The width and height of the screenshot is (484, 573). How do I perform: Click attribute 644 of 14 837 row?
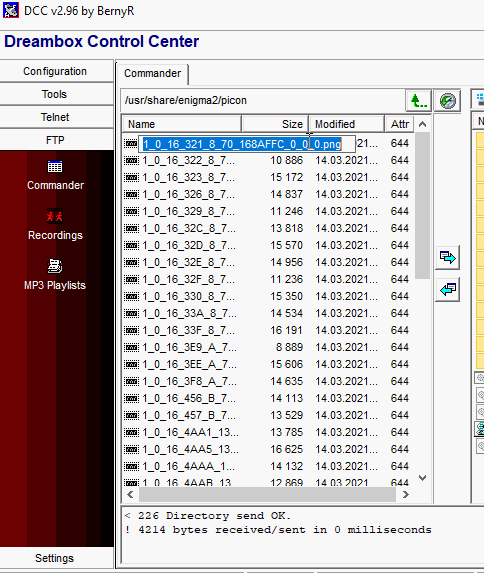point(399,194)
